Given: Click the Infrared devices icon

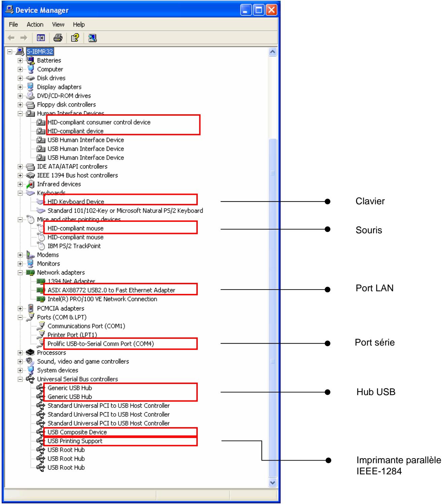Looking at the screenshot, I should pyautogui.click(x=31, y=184).
